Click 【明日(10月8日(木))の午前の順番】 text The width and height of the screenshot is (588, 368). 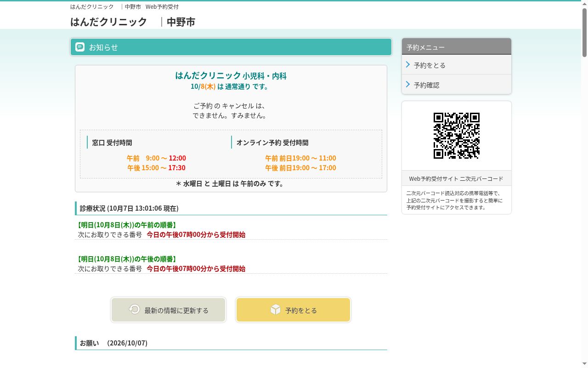(x=126, y=224)
